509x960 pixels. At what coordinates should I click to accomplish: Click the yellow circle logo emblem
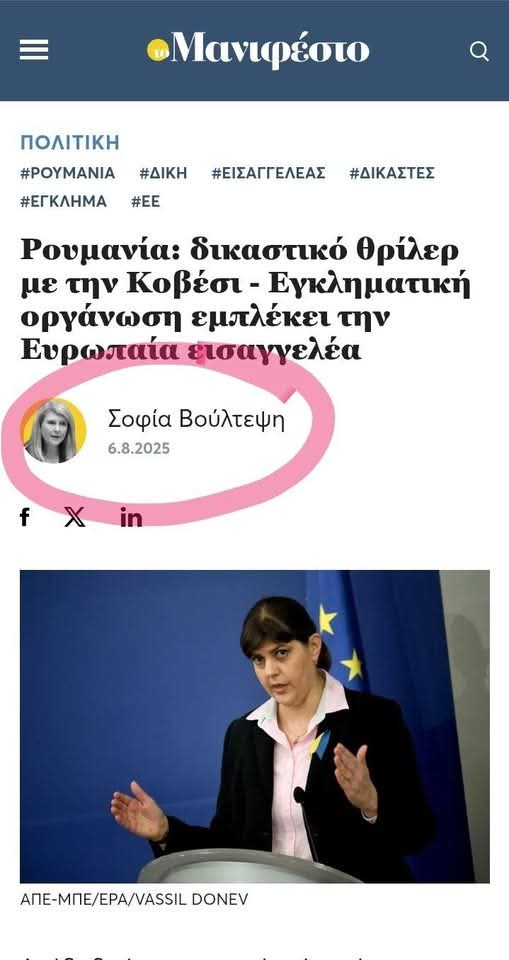pyautogui.click(x=157, y=50)
